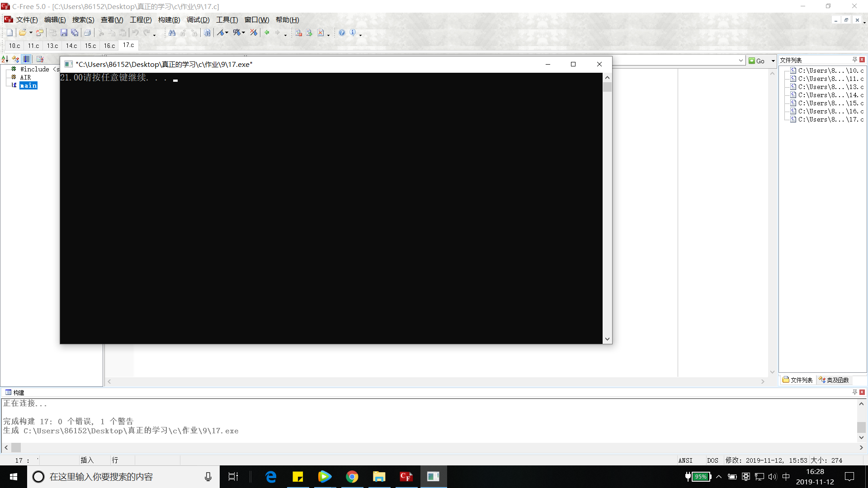Expand the dropdown arrow beside Go button
The height and width of the screenshot is (488, 868).
coord(773,61)
